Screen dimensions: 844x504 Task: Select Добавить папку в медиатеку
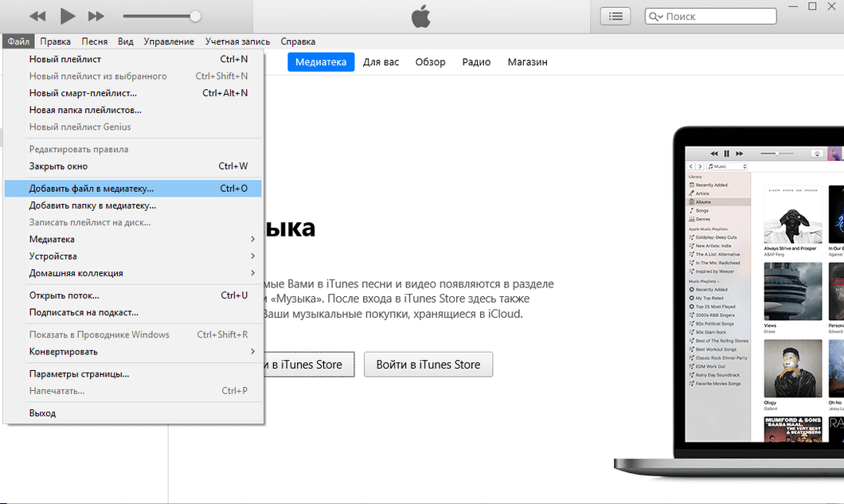(x=133, y=205)
